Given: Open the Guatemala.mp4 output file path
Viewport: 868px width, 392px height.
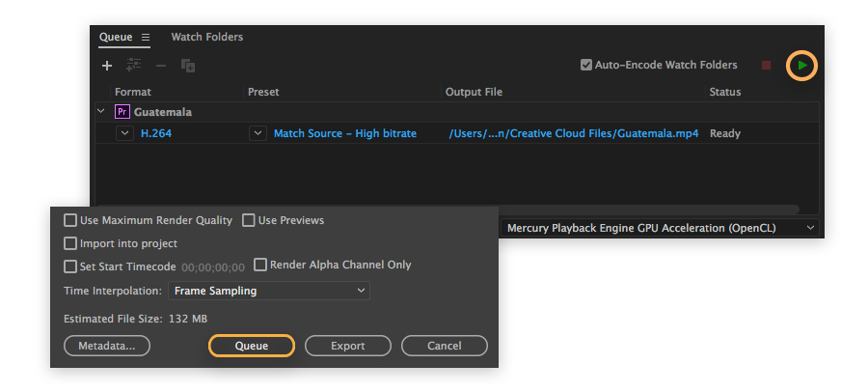Looking at the screenshot, I should tap(573, 133).
